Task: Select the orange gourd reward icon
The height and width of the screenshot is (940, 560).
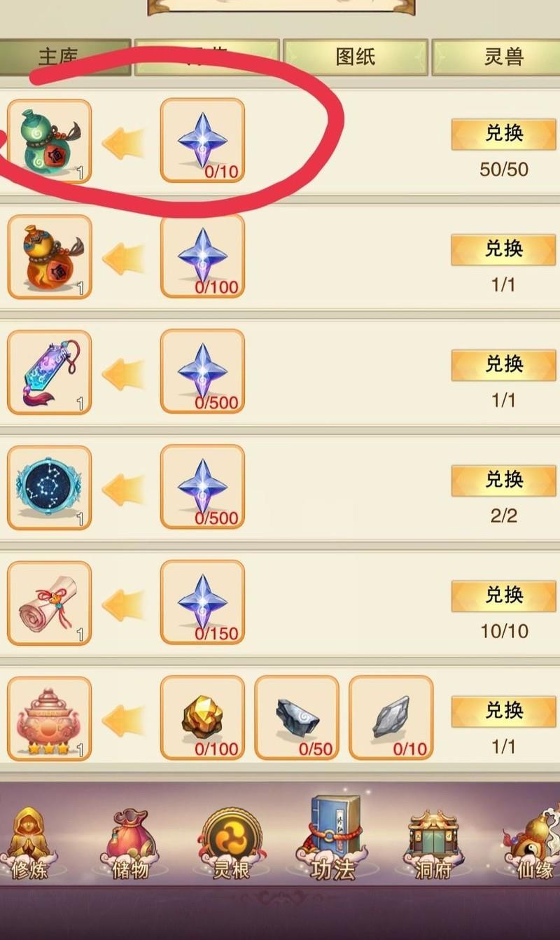Action: coord(49,257)
